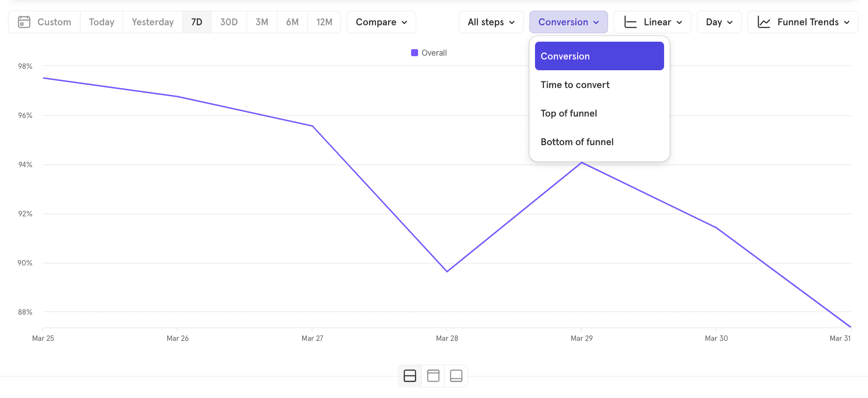Switch date range to 30D
868x398 pixels.
(229, 22)
